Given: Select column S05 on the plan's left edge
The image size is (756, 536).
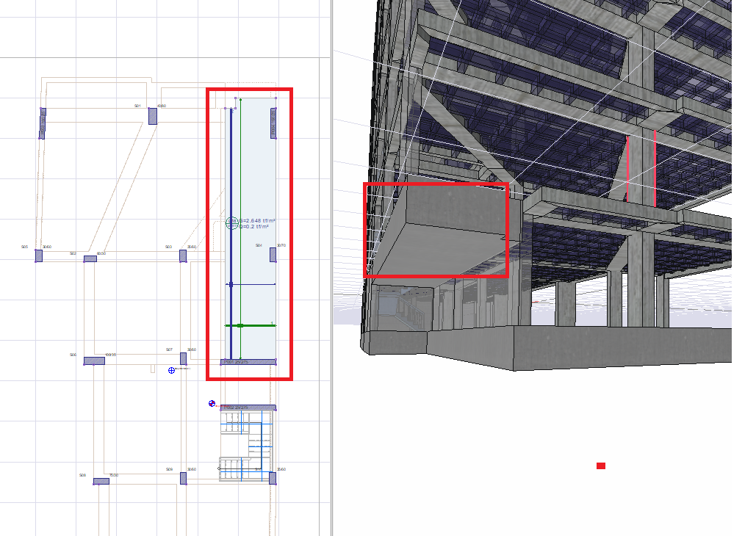Looking at the screenshot, I should [x=38, y=256].
